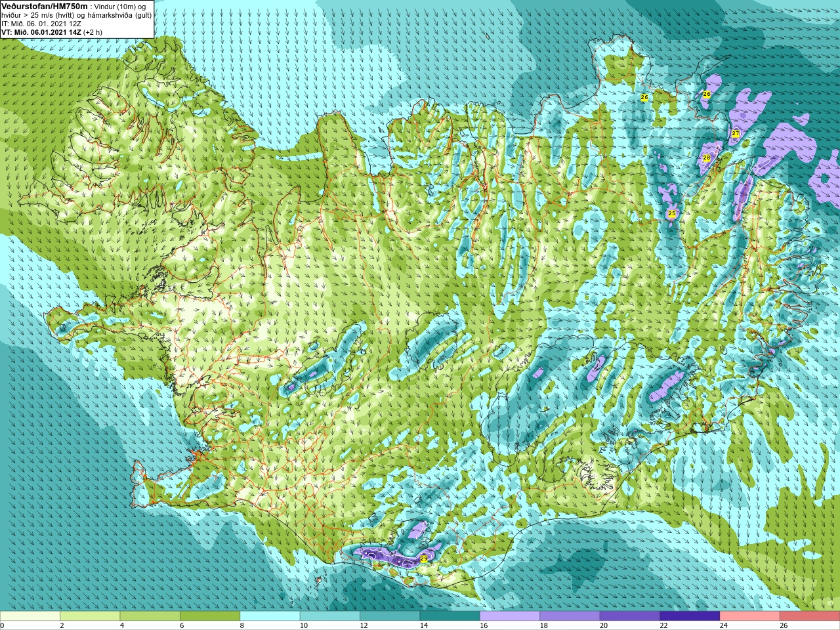Pick the 20–22 m/s violet swatch
Screen dimensions: 840x630
click(630, 616)
